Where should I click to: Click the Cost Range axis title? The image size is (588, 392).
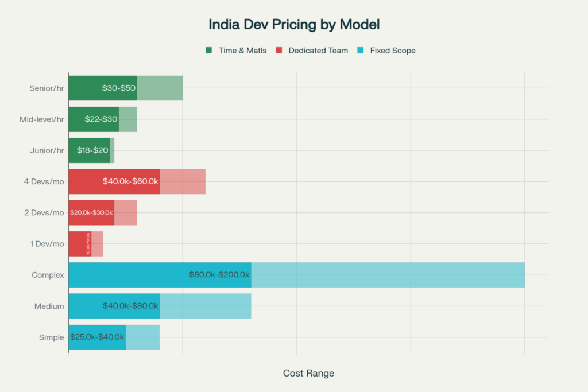coord(308,373)
